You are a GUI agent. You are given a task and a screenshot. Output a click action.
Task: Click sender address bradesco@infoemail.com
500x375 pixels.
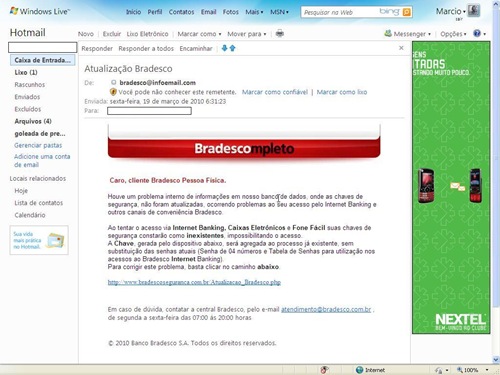click(x=158, y=83)
